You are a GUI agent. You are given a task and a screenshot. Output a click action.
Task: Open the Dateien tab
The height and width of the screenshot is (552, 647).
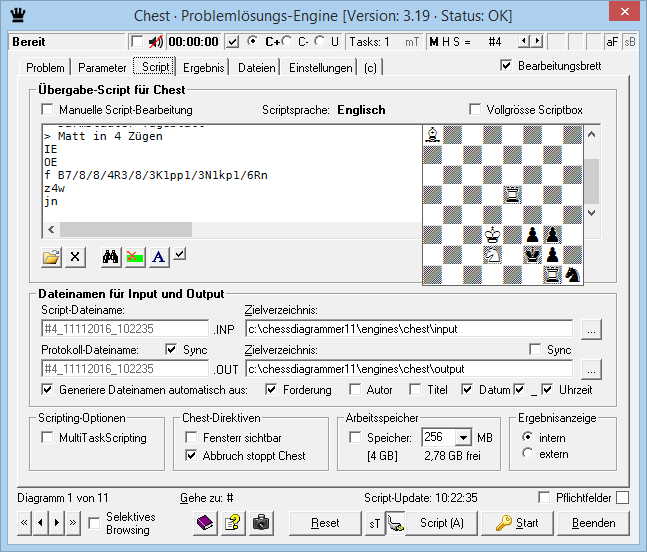pos(257,67)
